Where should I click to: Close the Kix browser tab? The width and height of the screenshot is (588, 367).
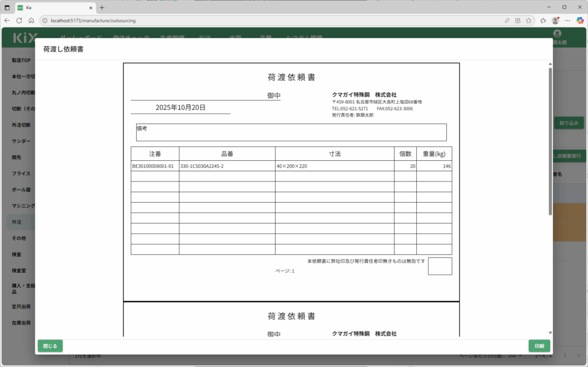91,7
